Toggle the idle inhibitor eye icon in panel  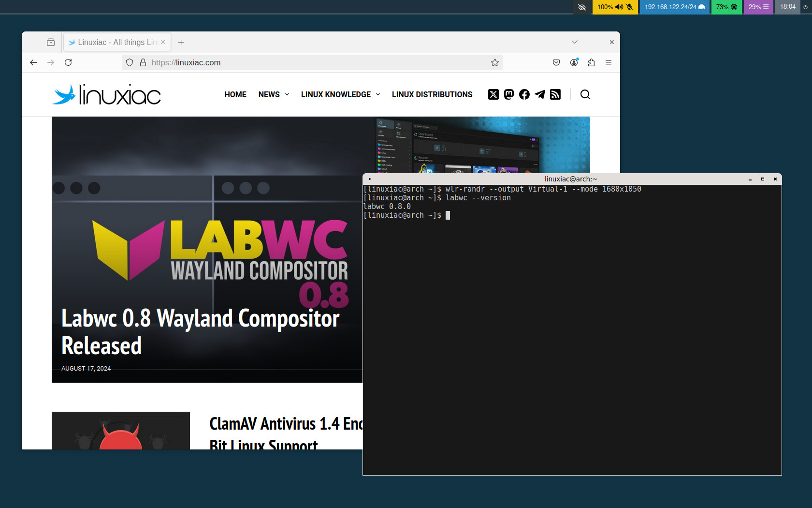click(x=582, y=7)
